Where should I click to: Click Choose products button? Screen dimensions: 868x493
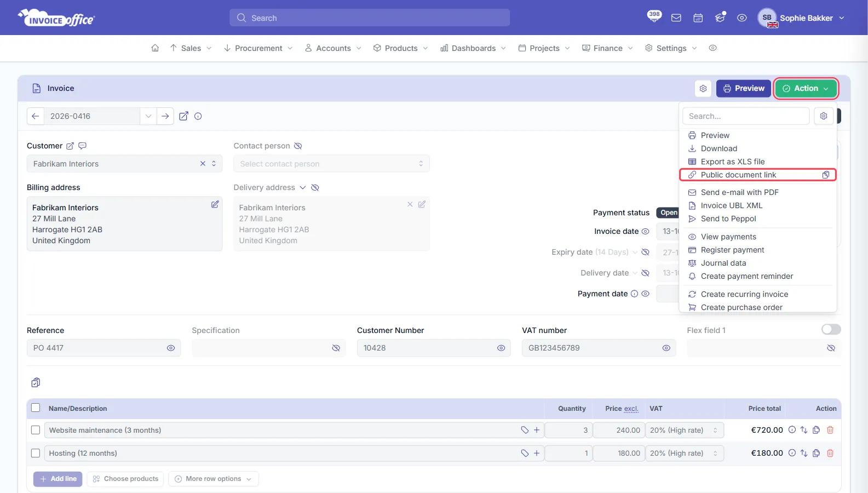125,479
